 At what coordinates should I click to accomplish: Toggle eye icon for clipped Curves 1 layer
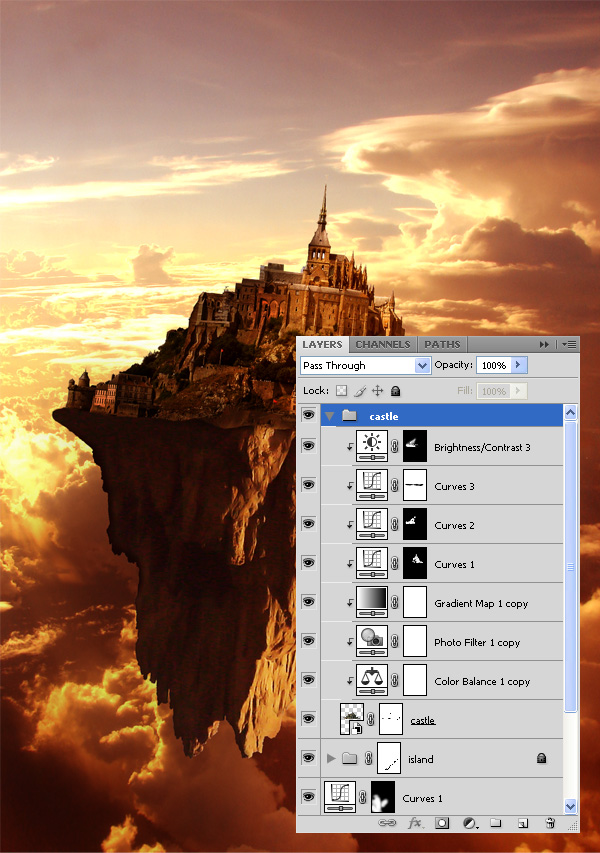click(308, 563)
